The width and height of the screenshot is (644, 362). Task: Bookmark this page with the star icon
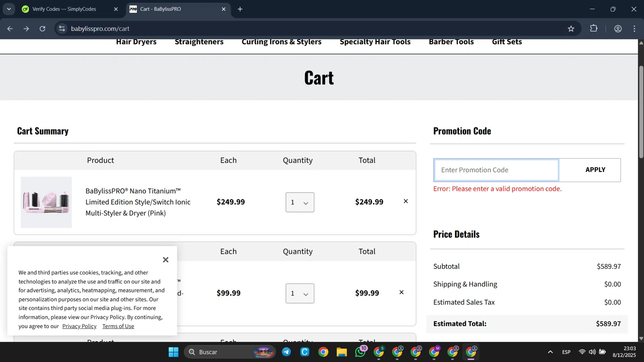[571, 29]
